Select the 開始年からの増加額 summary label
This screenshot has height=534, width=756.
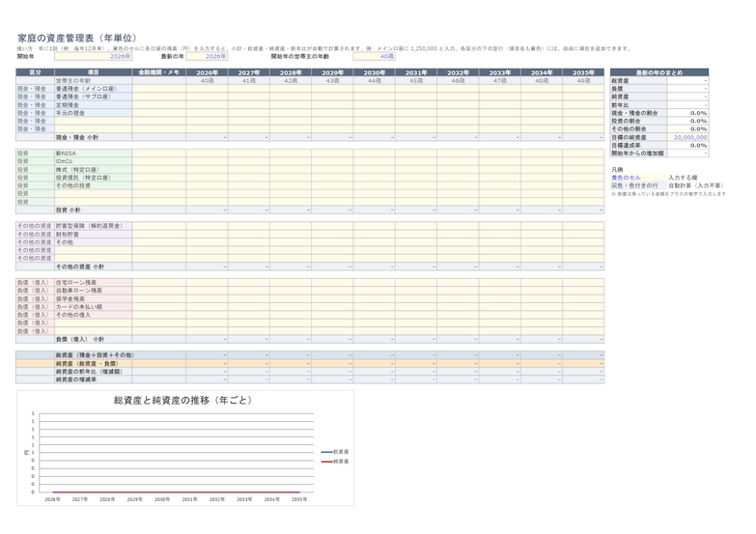click(x=638, y=153)
